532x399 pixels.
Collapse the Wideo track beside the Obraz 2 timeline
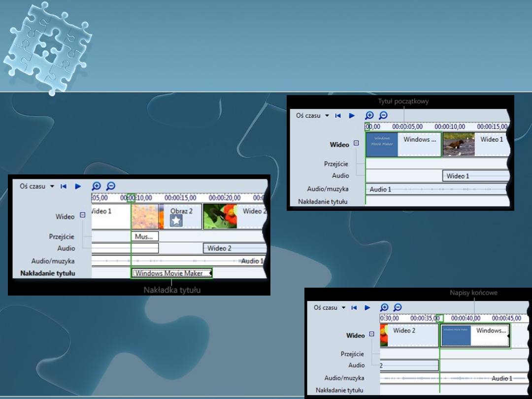pyautogui.click(x=83, y=215)
